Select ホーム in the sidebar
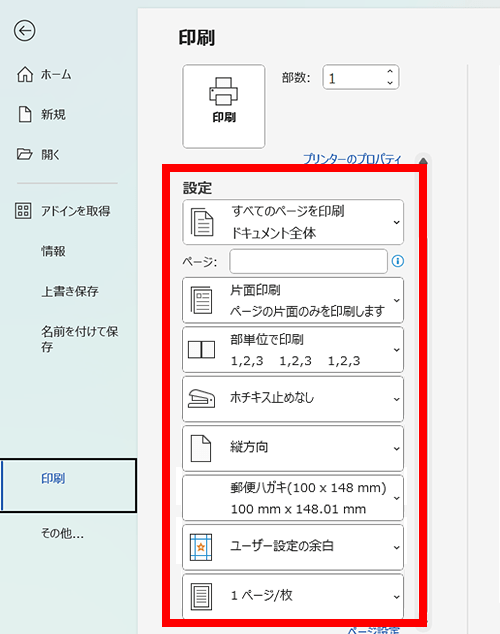Viewport: 500px width, 634px height. (56, 75)
